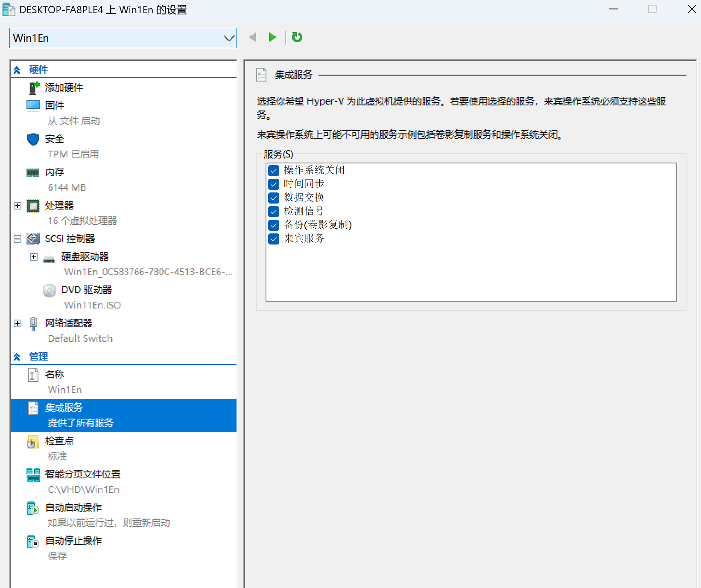Expand the 硬盘驱动器 tree node
701x588 pixels.
coord(34,257)
